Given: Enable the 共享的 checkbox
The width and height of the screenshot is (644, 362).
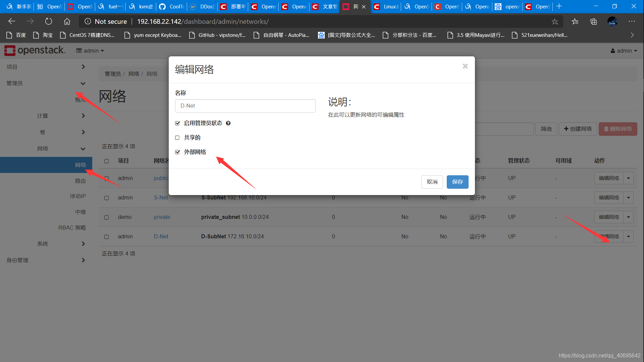Looking at the screenshot, I should tap(177, 138).
